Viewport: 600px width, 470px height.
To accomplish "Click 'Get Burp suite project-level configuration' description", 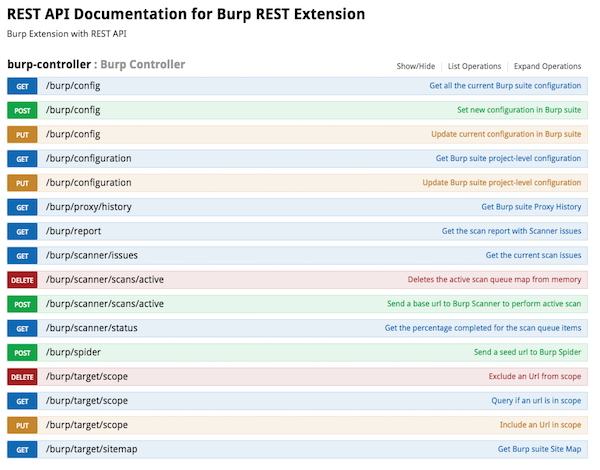I will point(508,158).
